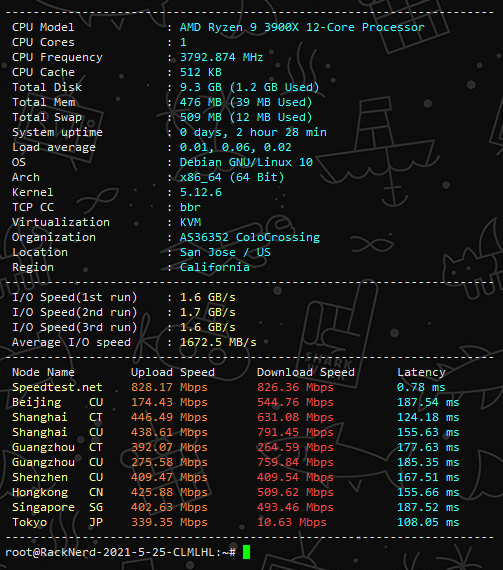This screenshot has height=570, width=503.
Task: Click the Debian GNU/Linux 10 OS value
Action: pyautogui.click(x=246, y=162)
